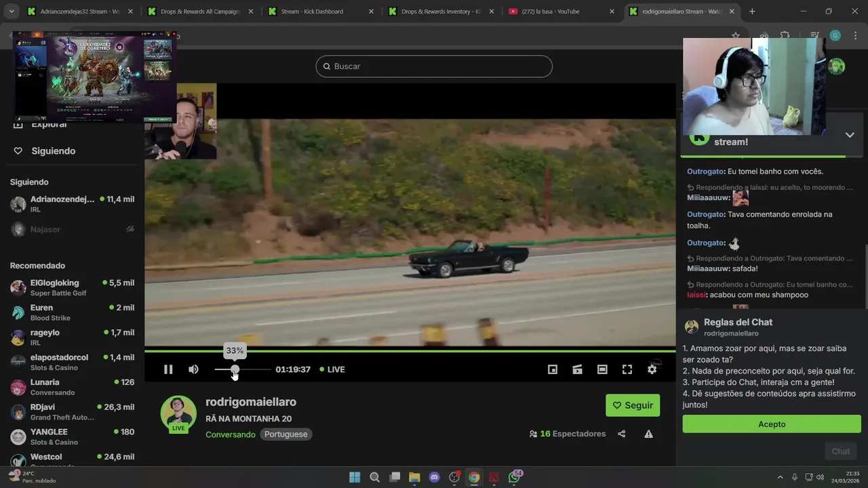The height and width of the screenshot is (488, 868).
Task: Switch to the Adrianozendejas32 Stream tab
Action: coord(79,12)
